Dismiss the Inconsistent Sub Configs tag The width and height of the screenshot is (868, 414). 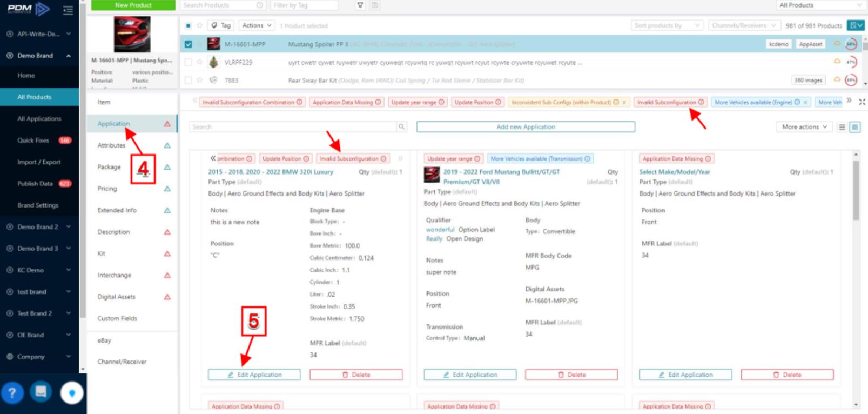point(624,102)
